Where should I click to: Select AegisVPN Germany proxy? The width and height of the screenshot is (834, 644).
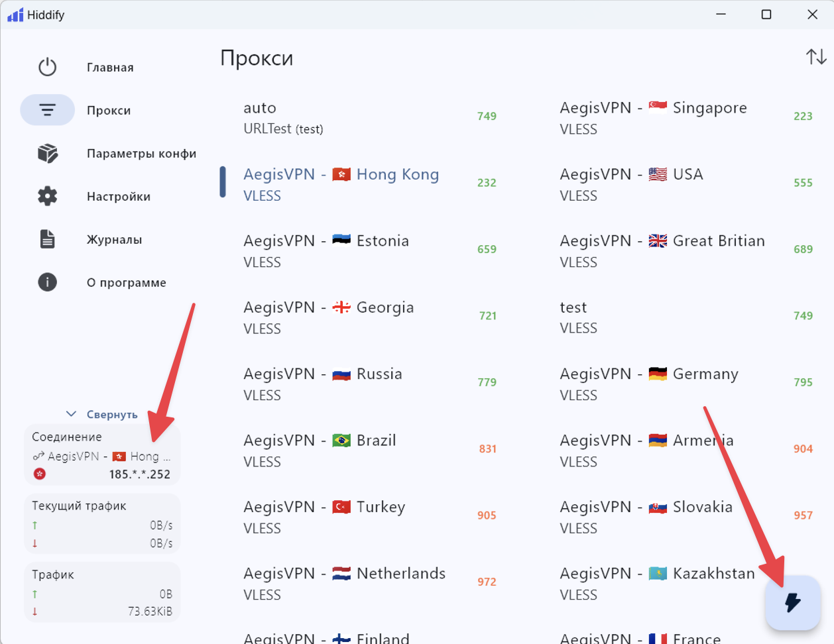pyautogui.click(x=686, y=383)
